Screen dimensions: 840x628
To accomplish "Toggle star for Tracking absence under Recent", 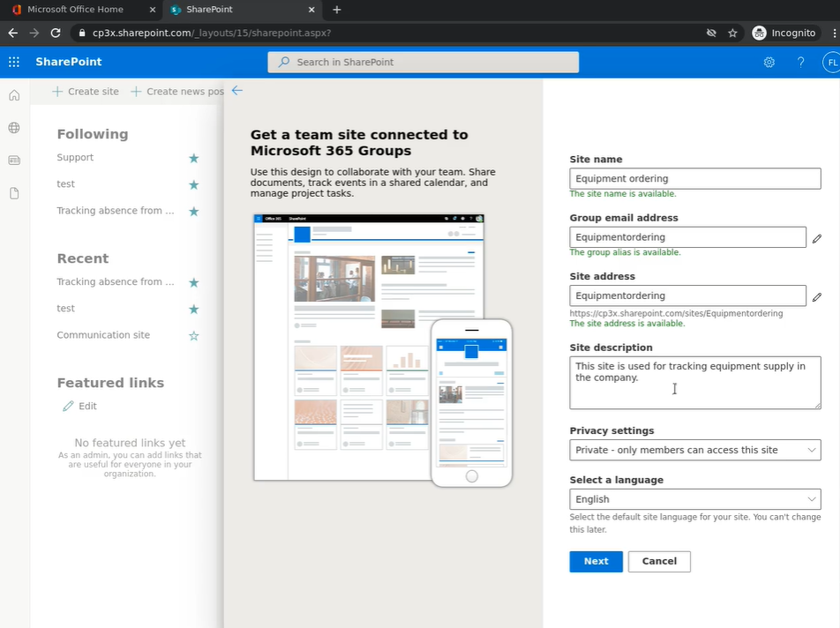I will (x=194, y=282).
